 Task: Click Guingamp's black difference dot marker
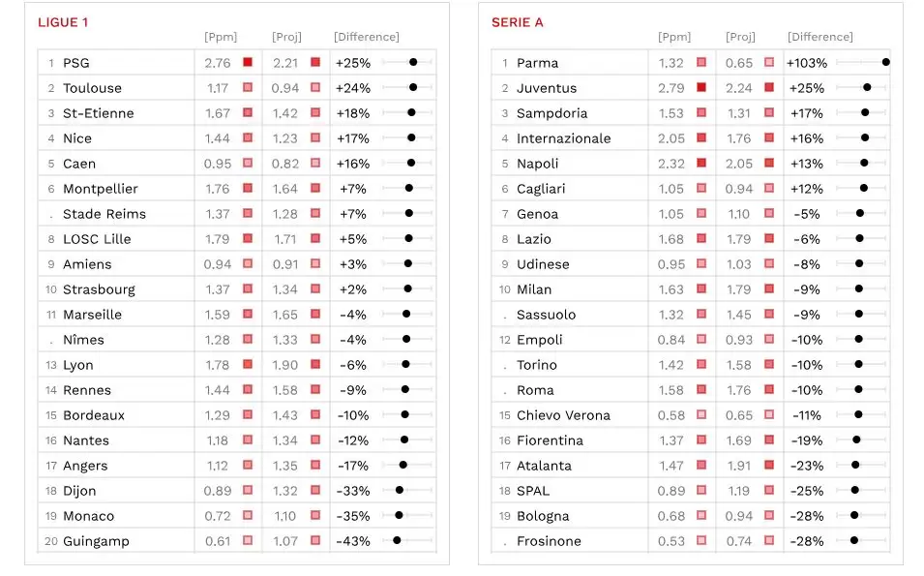(x=397, y=540)
